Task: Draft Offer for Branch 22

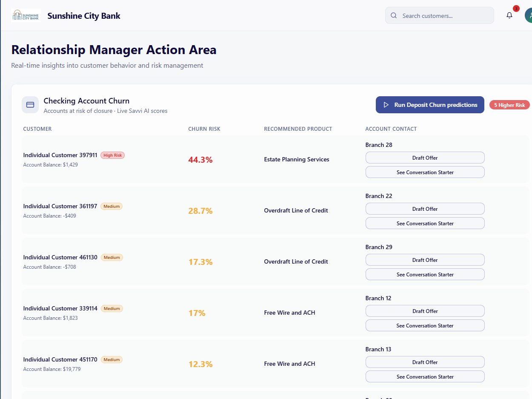Action: (x=425, y=209)
